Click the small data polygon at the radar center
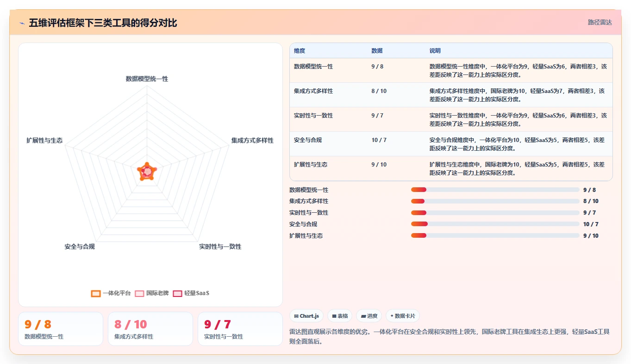This screenshot has width=631, height=364. (147, 172)
